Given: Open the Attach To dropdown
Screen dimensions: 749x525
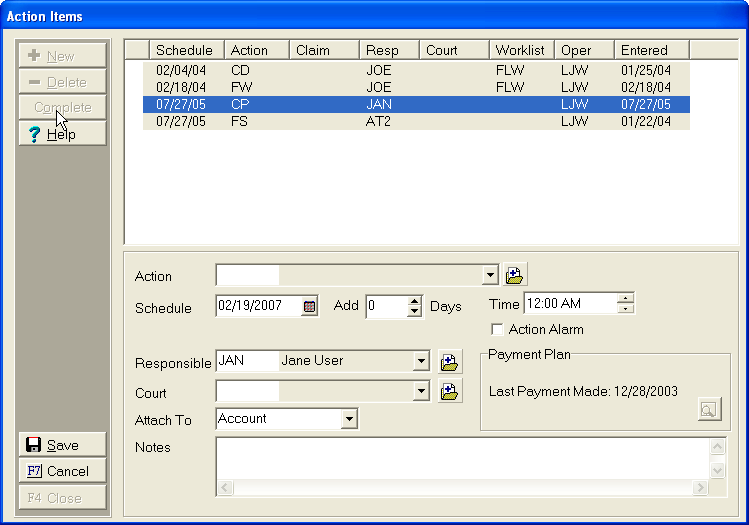Looking at the screenshot, I should pos(348,419).
